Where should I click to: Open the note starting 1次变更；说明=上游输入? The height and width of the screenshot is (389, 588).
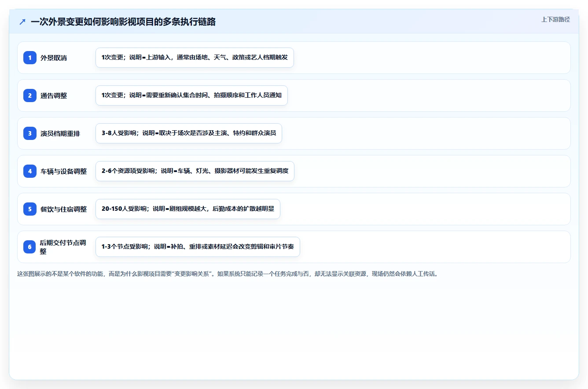pyautogui.click(x=195, y=58)
